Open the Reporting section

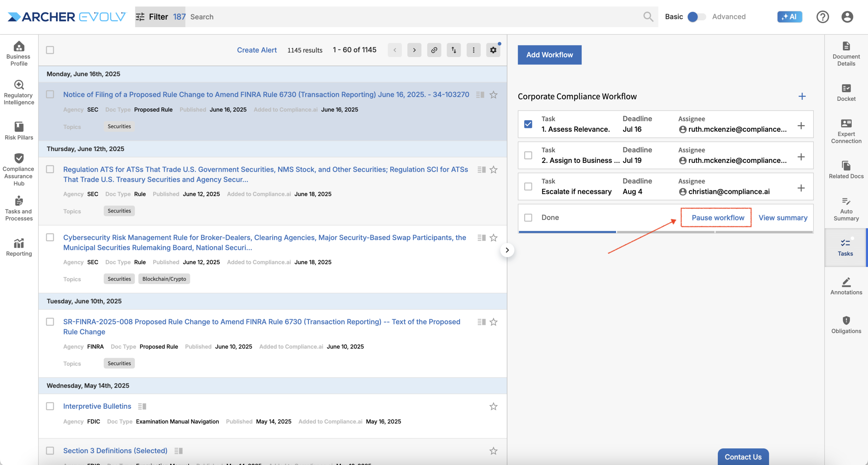[x=19, y=247]
